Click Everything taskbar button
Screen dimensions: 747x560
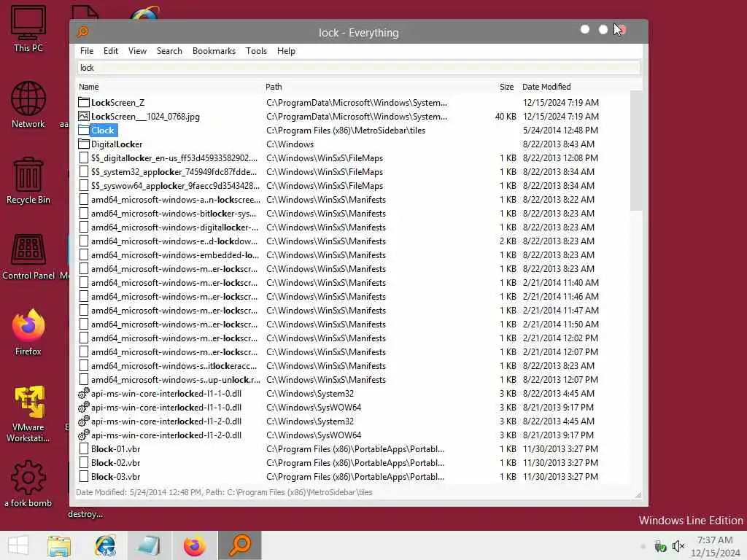click(239, 545)
